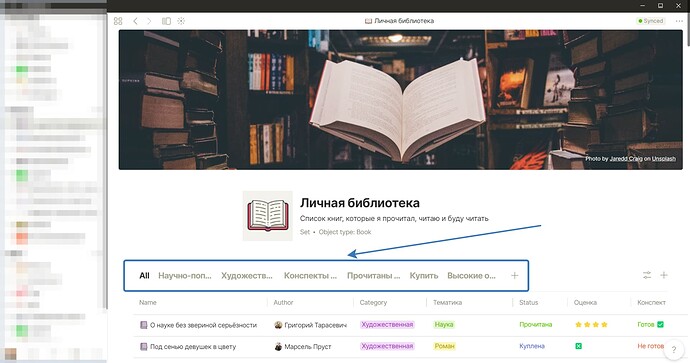Click the book icon of Личная библиотека
The width and height of the screenshot is (690, 363).
click(268, 216)
